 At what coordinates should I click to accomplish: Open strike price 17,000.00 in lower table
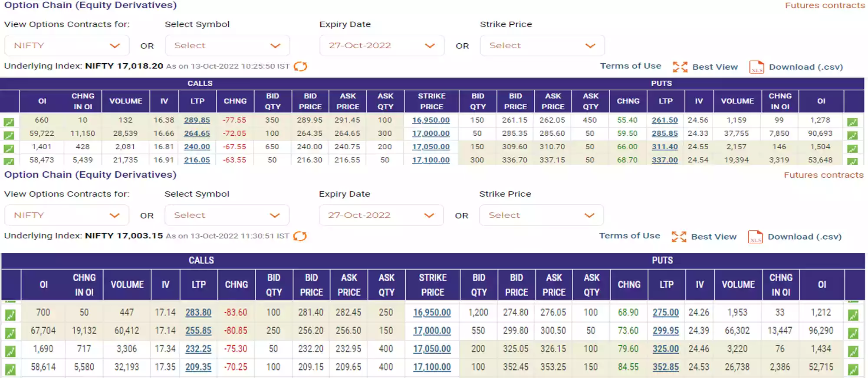(432, 330)
